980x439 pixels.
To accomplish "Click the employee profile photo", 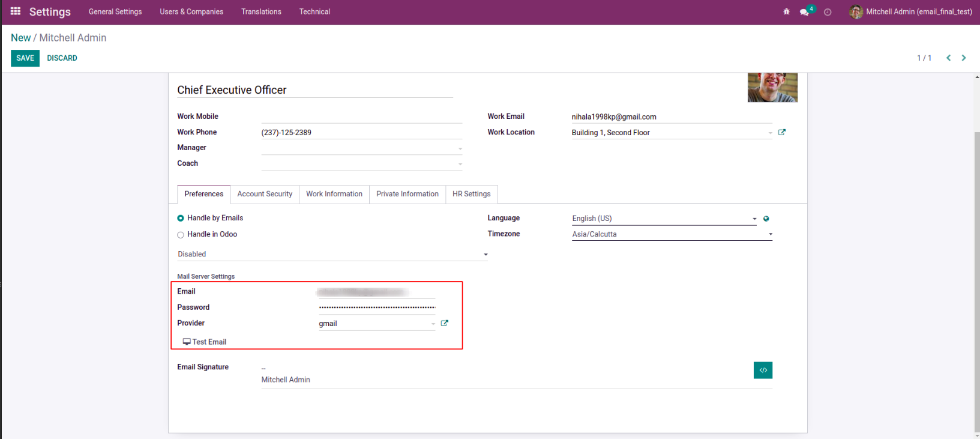I will 772,88.
